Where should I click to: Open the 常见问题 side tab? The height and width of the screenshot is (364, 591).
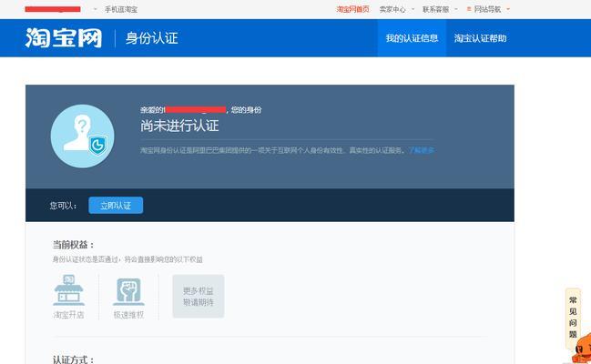point(573,318)
